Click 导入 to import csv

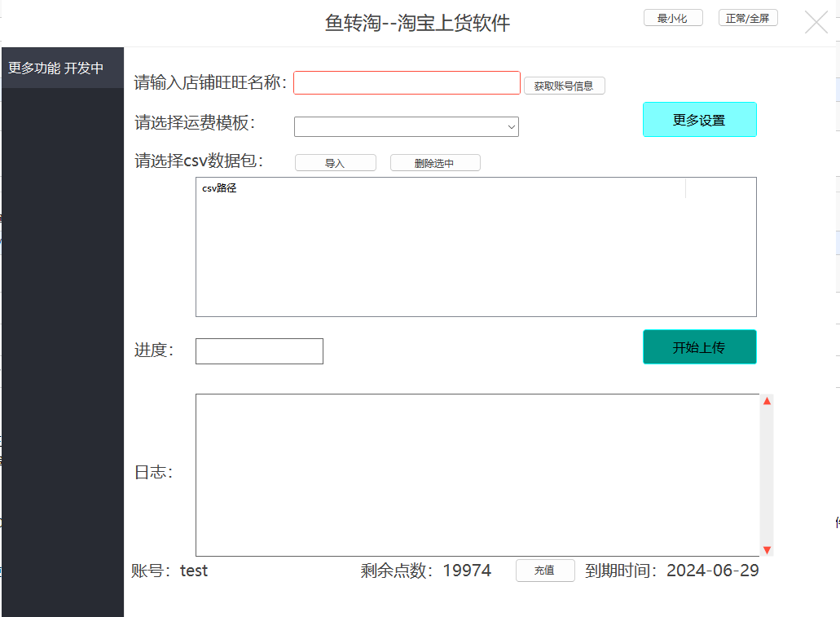(336, 163)
